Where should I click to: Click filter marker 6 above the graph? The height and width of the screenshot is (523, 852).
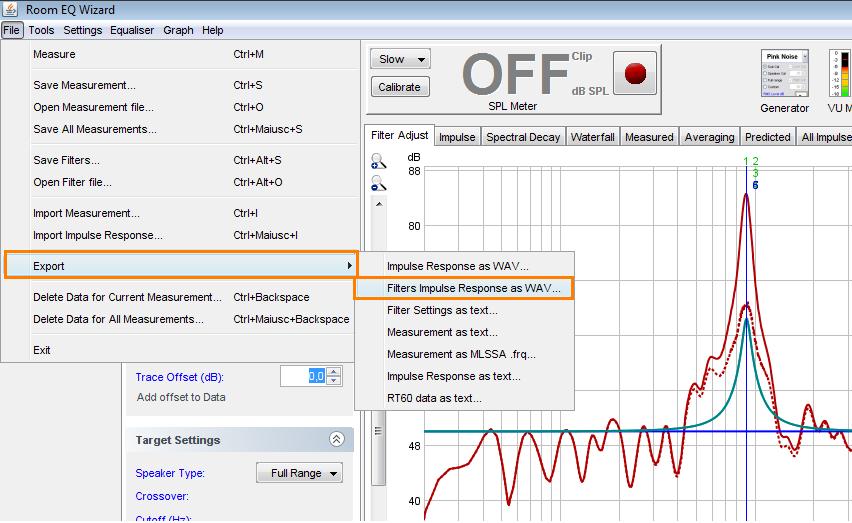[755, 185]
